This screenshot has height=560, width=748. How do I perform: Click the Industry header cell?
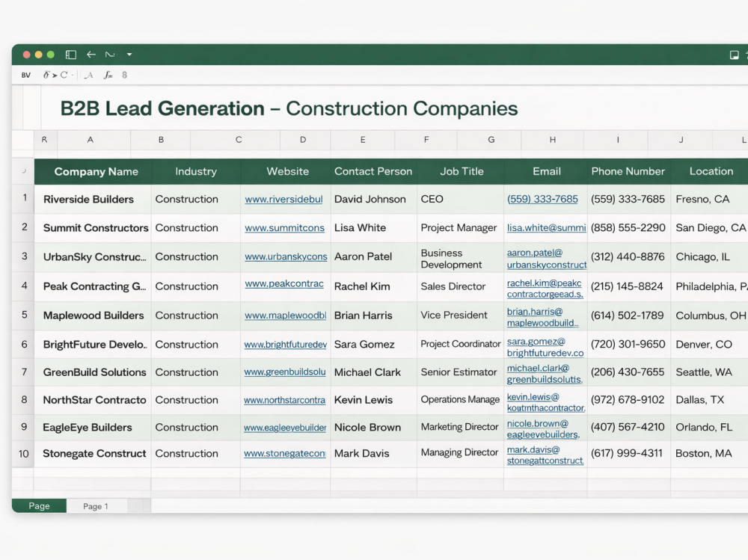pyautogui.click(x=196, y=172)
